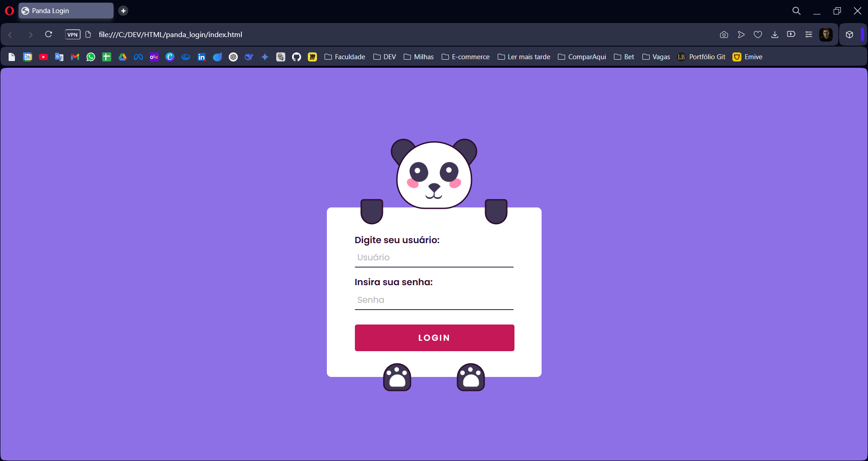The width and height of the screenshot is (868, 461).
Task: Add page to bookmarks heart icon
Action: (758, 35)
